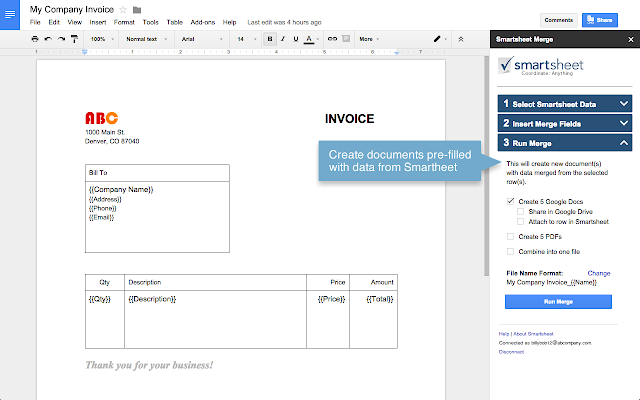Select the Paint format tool
Image resolution: width=640 pixels, height=400 pixels.
74,39
